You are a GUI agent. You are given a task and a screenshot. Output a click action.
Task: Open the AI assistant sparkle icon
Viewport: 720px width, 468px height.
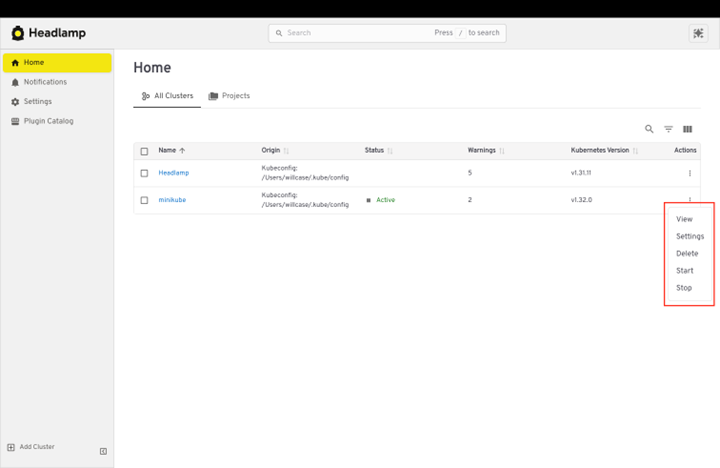[698, 33]
